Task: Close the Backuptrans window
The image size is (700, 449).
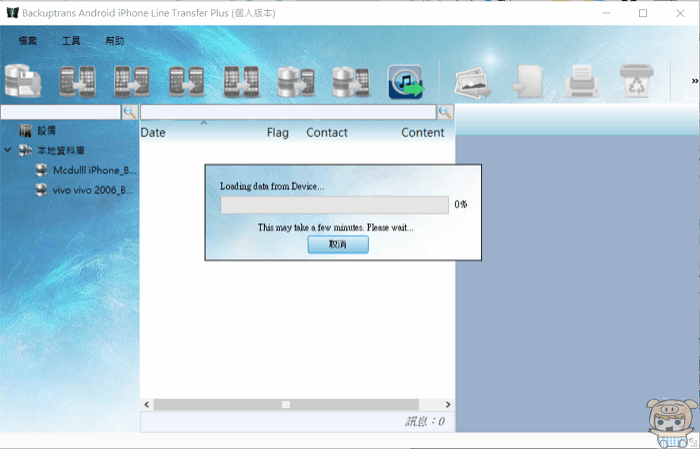Action: [x=680, y=13]
